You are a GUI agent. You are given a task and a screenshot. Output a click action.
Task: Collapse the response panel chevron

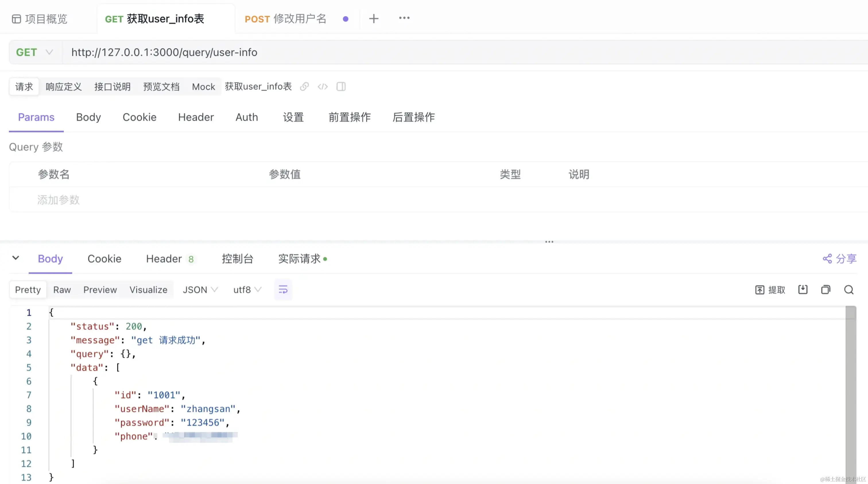[x=15, y=258]
